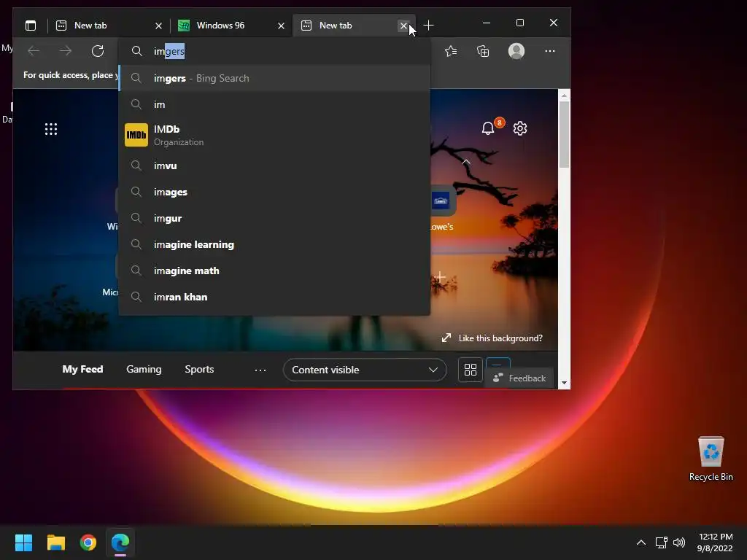The height and width of the screenshot is (560, 747).
Task: Show more feed categories ellipsis
Action: click(260, 370)
